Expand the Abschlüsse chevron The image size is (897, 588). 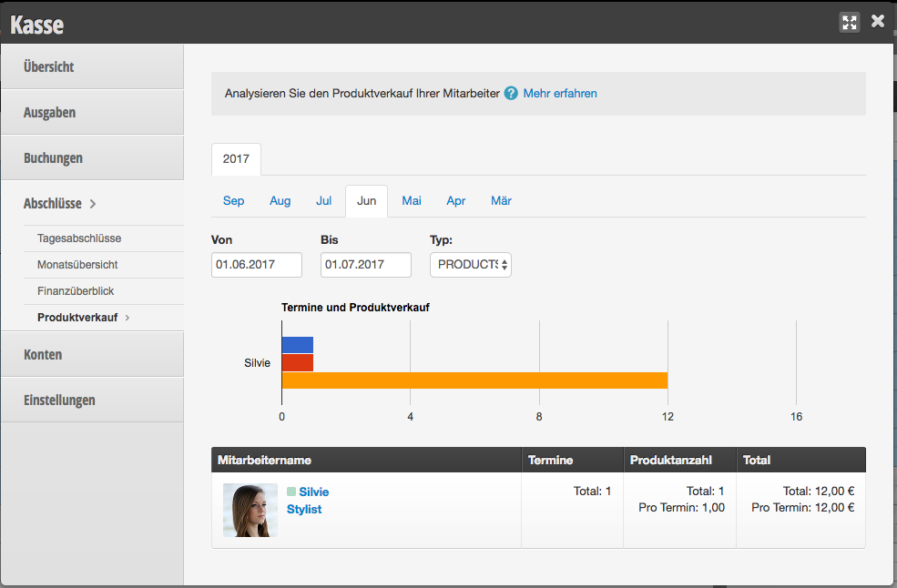tap(93, 204)
